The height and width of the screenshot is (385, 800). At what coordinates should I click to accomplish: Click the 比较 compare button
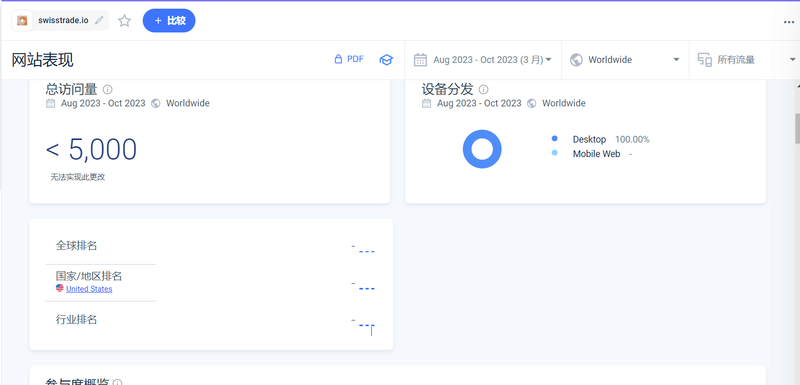click(169, 20)
